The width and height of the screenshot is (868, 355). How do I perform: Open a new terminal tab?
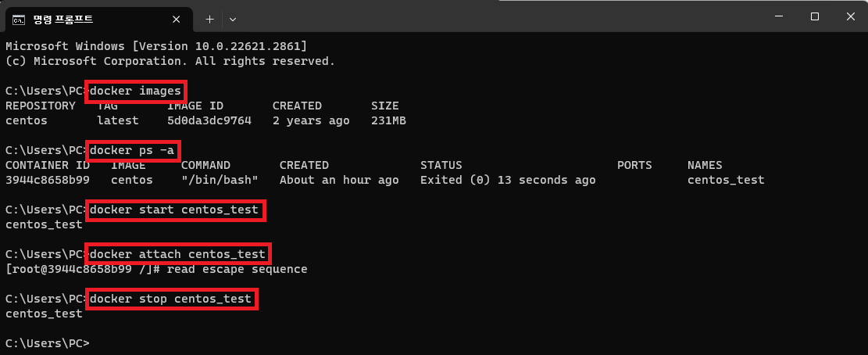pos(209,20)
